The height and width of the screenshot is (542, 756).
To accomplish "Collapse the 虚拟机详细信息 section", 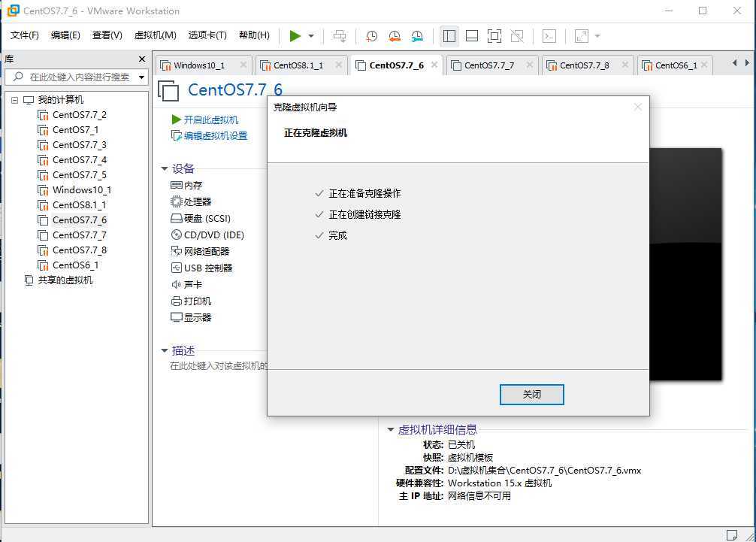I will click(x=391, y=429).
